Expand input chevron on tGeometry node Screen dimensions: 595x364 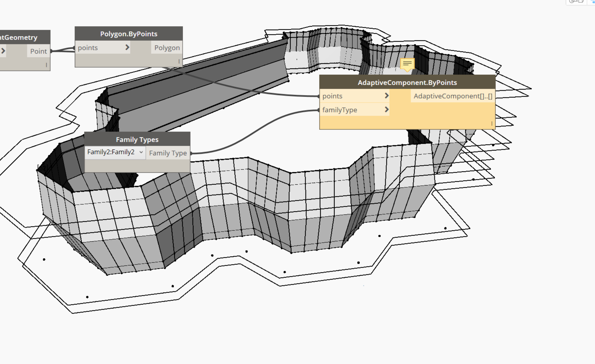3,51
